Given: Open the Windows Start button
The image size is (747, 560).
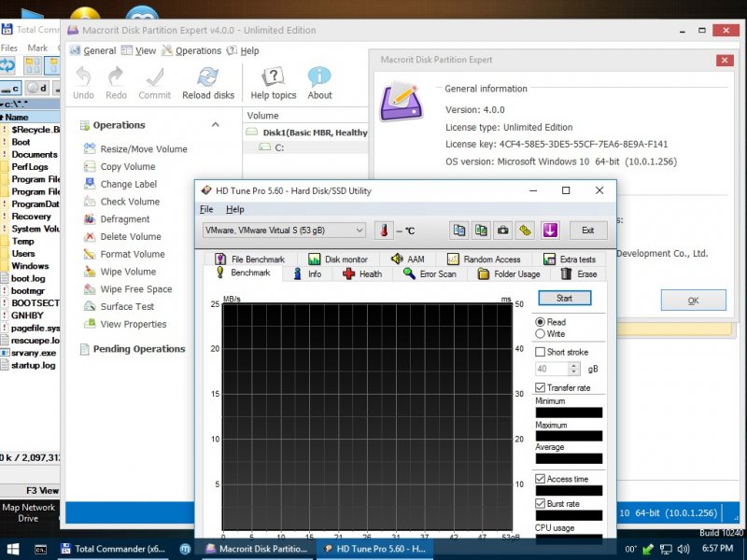Looking at the screenshot, I should [13, 549].
